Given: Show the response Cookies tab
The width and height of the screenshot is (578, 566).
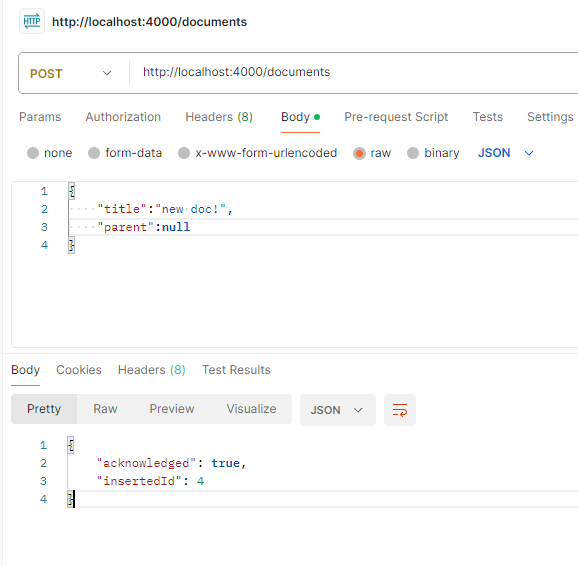Looking at the screenshot, I should [79, 369].
